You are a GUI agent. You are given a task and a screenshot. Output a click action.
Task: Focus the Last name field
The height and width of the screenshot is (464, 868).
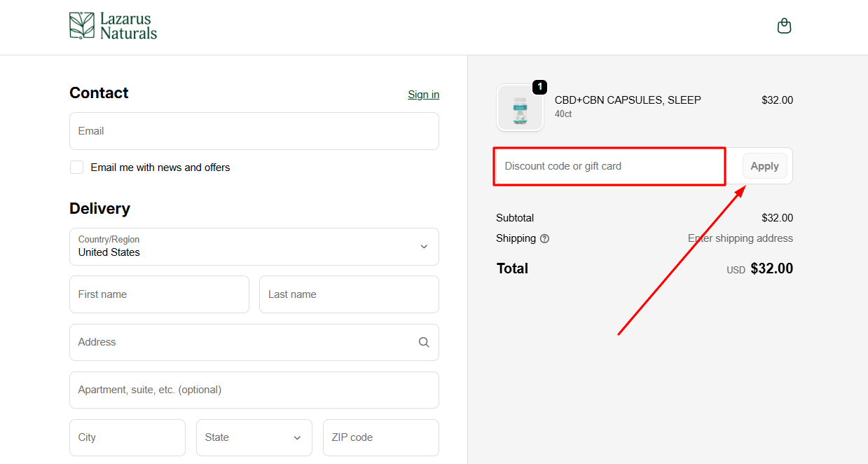pyautogui.click(x=349, y=294)
